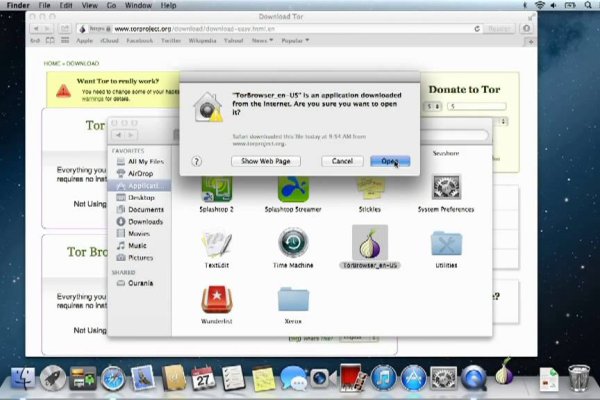Screen dimensions: 600x400
Task: Click the help question mark button
Action: pos(196,161)
